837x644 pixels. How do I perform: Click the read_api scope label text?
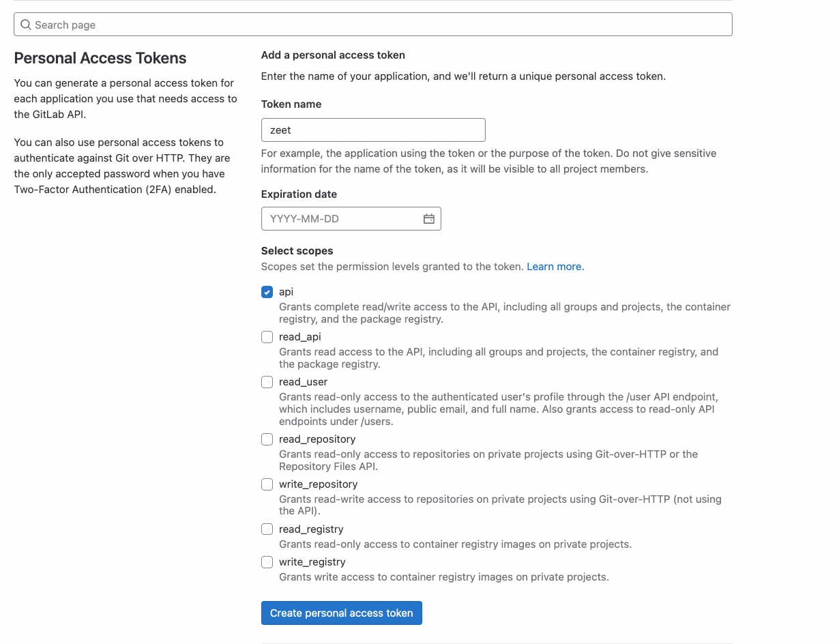[x=299, y=336]
